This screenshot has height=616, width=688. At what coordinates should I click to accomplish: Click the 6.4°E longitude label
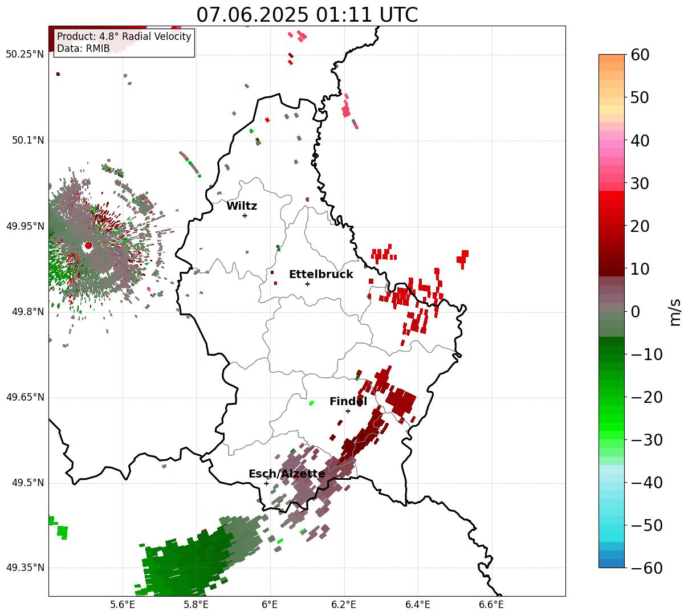pyautogui.click(x=417, y=605)
